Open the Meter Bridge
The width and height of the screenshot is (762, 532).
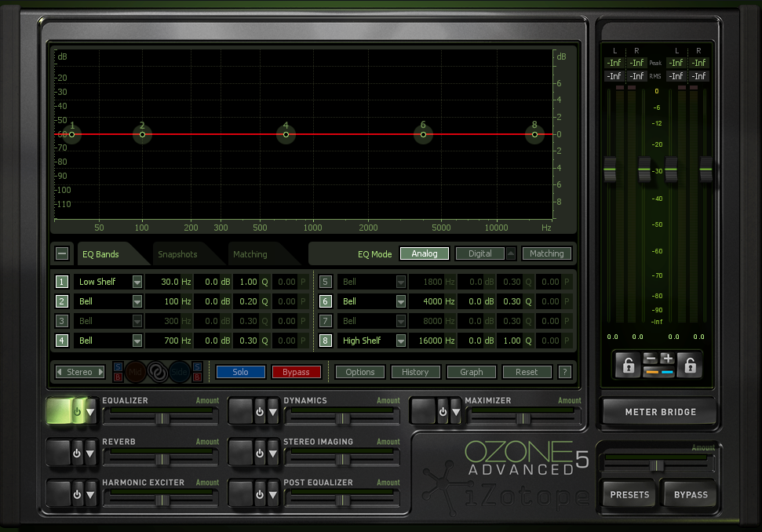(x=660, y=412)
